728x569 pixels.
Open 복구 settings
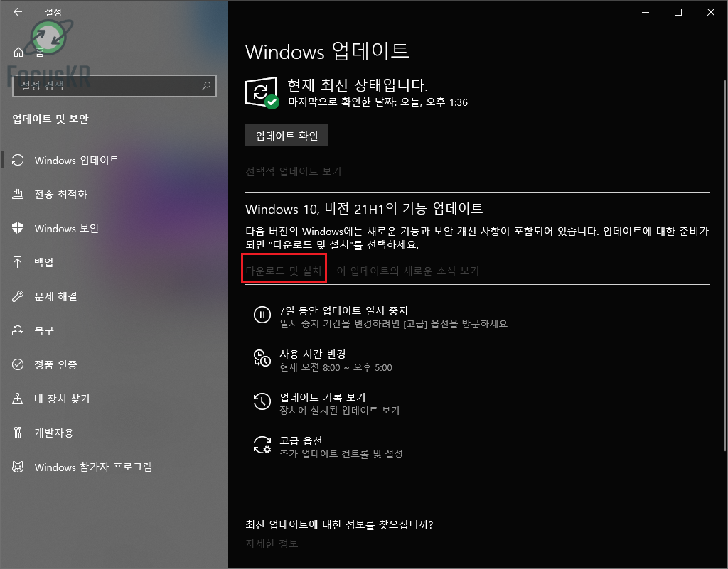click(x=44, y=330)
